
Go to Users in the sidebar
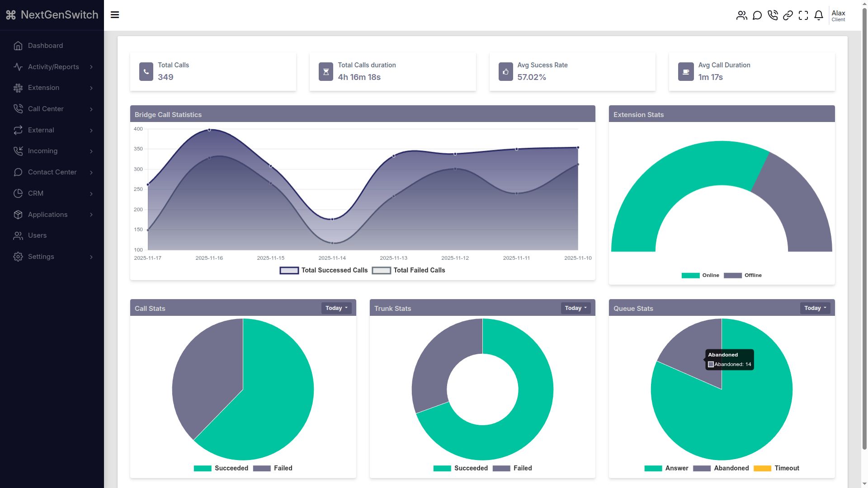click(37, 235)
